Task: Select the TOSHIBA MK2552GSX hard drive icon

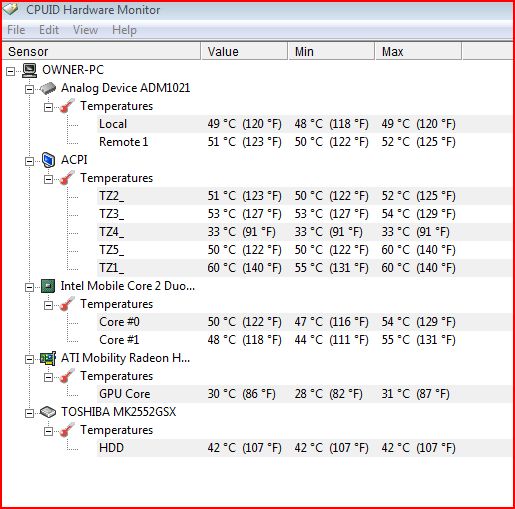Action: pos(48,412)
